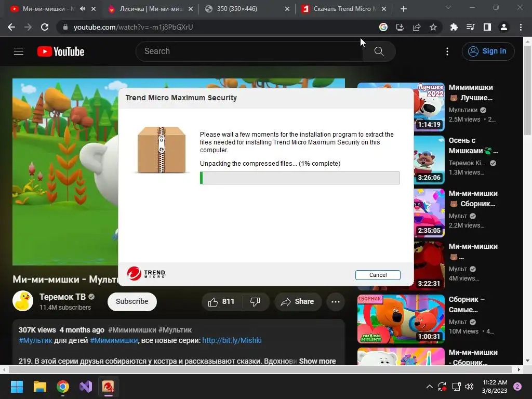Screen dimensions: 532x399
Task: Reload the YouTube page
Action: [x=45, y=27]
